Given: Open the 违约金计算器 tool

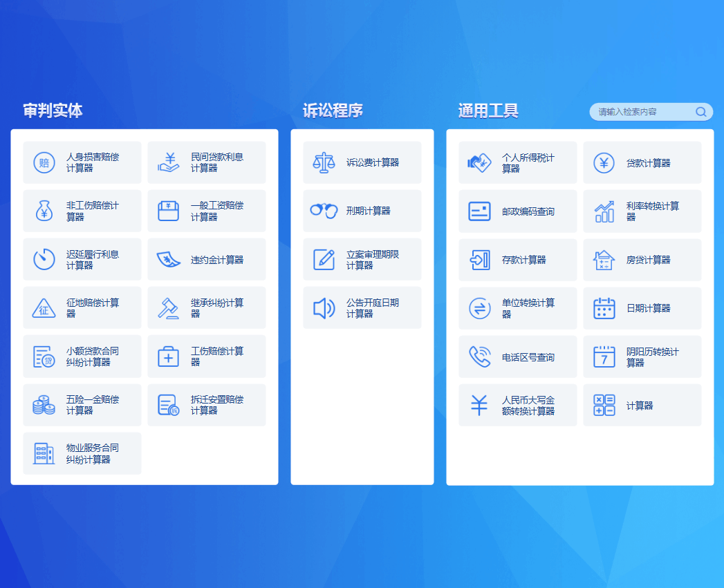Looking at the screenshot, I should (207, 260).
